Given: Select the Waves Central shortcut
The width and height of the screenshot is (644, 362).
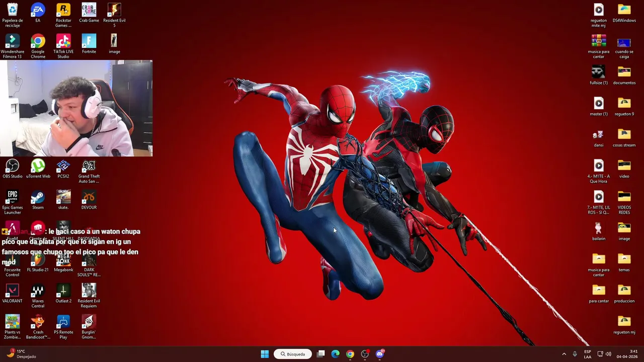Looking at the screenshot, I should click(x=38, y=296).
